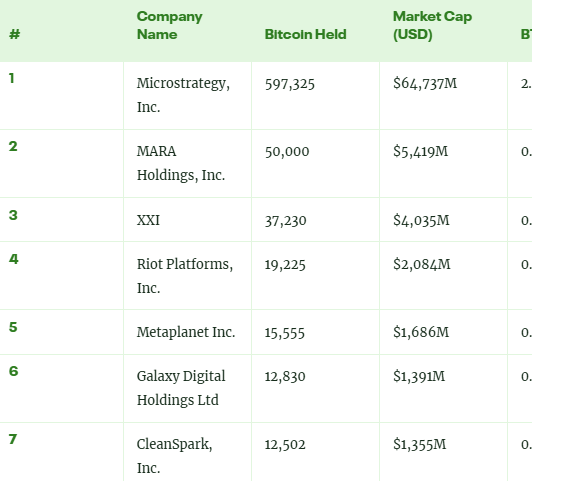Select Riot Platforms, Inc. in the table
The height and width of the screenshot is (481, 579).
(185, 276)
